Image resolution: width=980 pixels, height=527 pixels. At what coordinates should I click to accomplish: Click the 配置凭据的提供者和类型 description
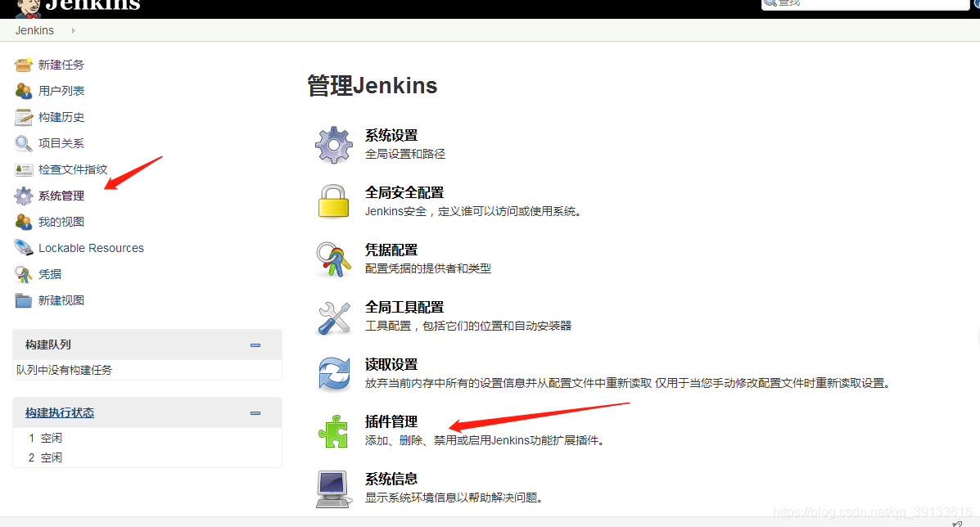pyautogui.click(x=428, y=269)
